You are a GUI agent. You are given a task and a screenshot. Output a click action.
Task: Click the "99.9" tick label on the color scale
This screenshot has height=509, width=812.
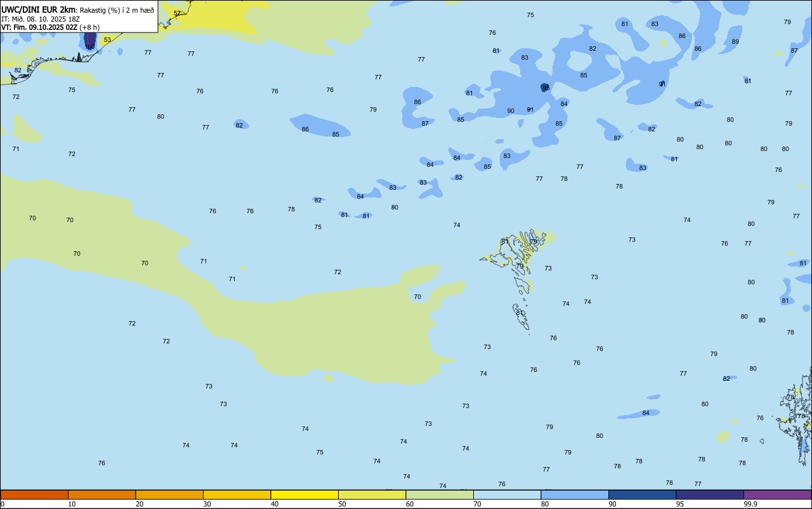point(751,504)
